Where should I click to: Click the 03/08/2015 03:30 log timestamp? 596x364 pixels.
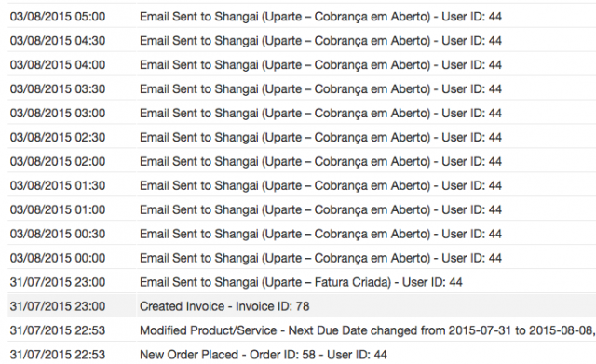tap(58, 89)
